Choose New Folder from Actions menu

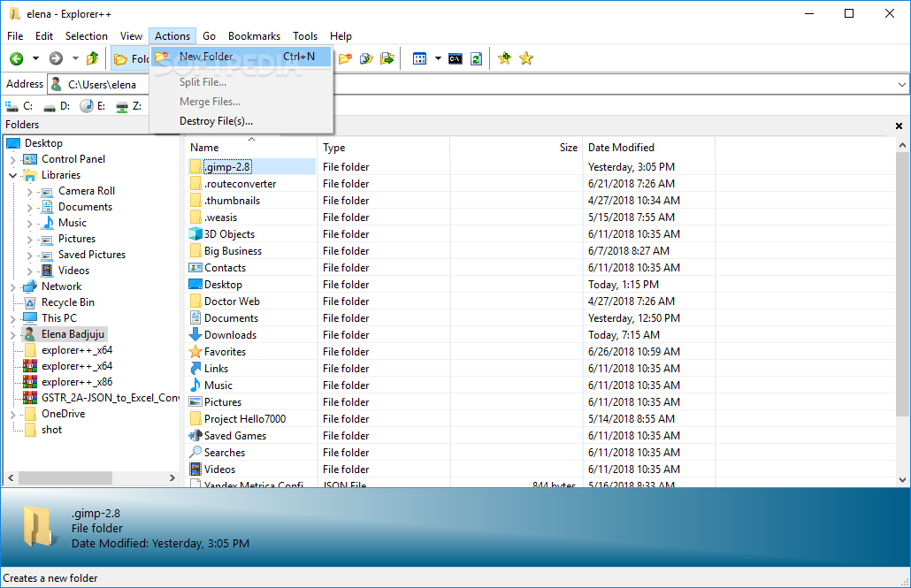pos(241,57)
